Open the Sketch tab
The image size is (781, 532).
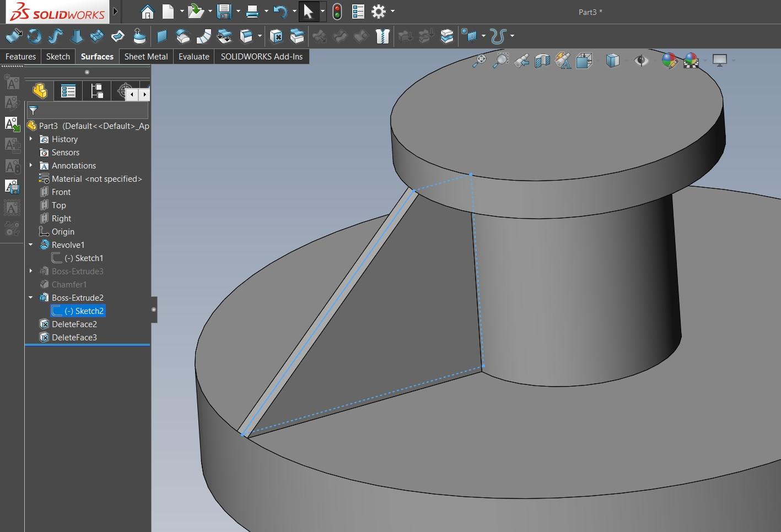[58, 57]
